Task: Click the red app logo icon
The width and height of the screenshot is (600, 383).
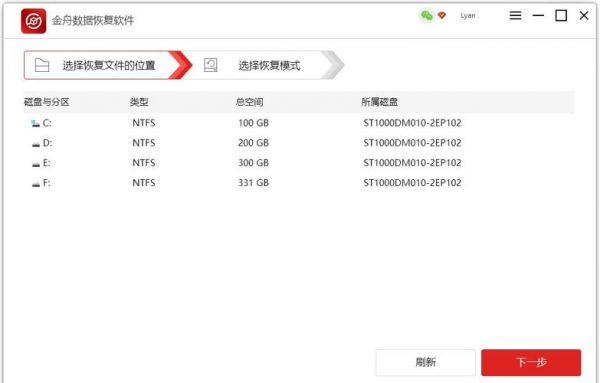Action: [34, 21]
